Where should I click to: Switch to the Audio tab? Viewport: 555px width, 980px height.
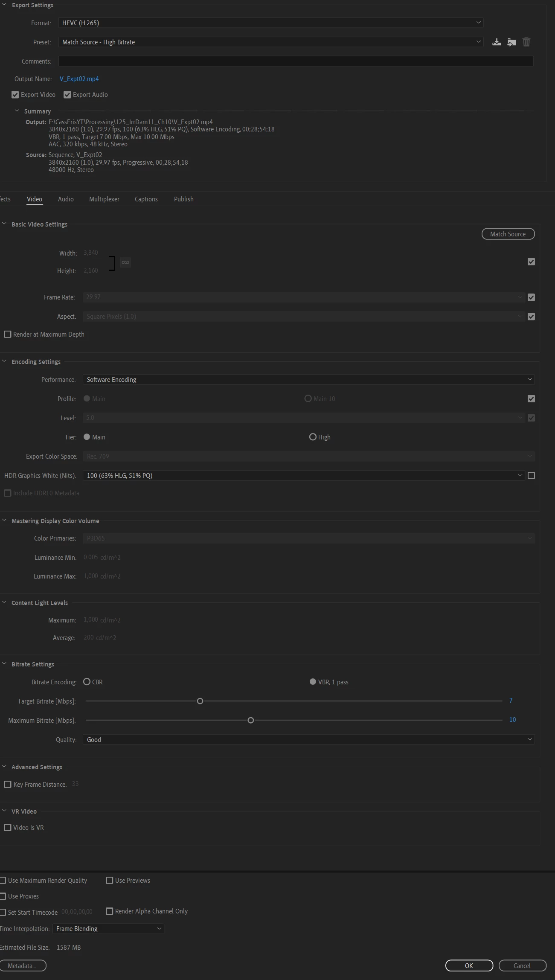pos(66,199)
